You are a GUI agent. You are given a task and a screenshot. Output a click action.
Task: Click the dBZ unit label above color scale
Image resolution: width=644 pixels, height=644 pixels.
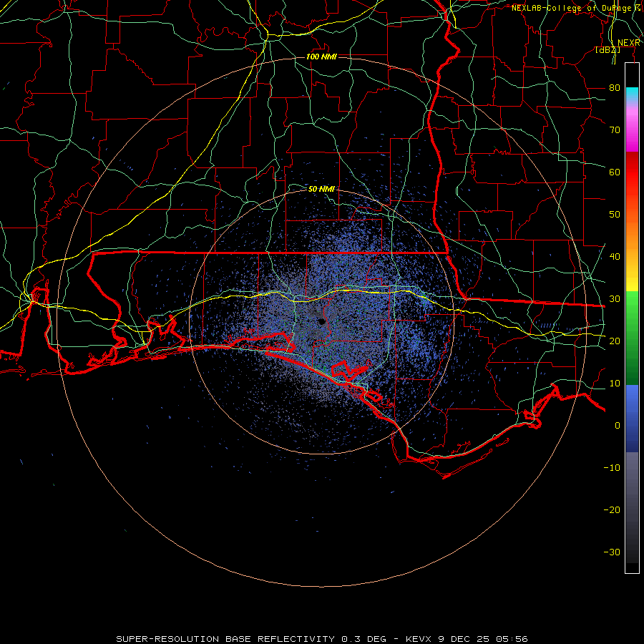point(608,50)
